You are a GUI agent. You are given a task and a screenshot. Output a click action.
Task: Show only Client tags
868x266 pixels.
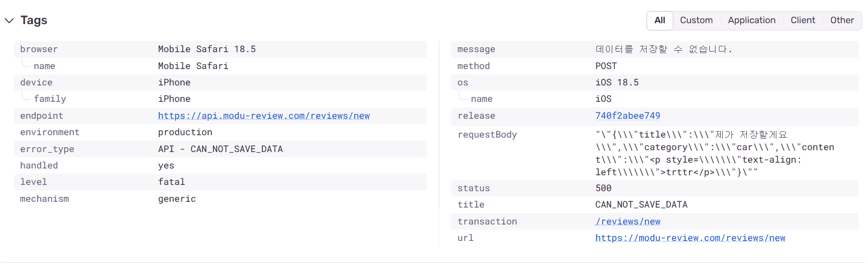tap(802, 20)
